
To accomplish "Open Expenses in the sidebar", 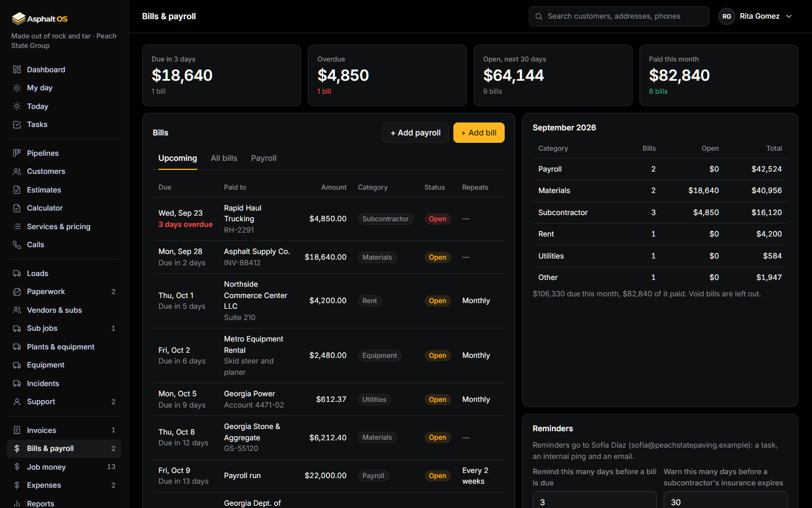I will tap(64, 485).
